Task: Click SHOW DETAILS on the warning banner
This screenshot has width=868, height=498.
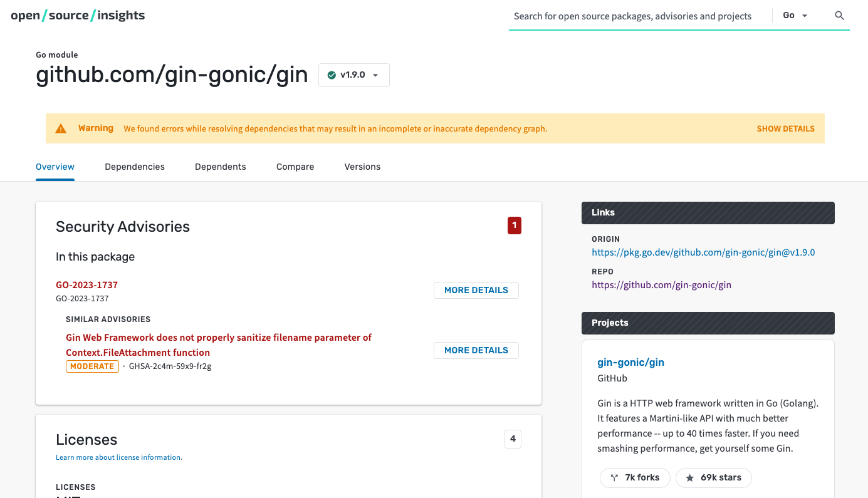Action: (785, 128)
